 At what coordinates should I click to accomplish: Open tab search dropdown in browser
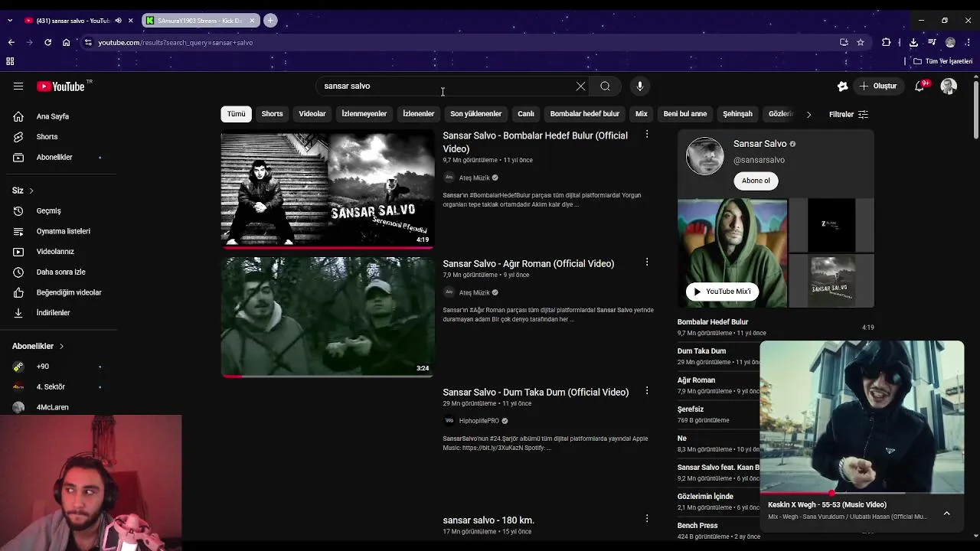click(x=10, y=21)
